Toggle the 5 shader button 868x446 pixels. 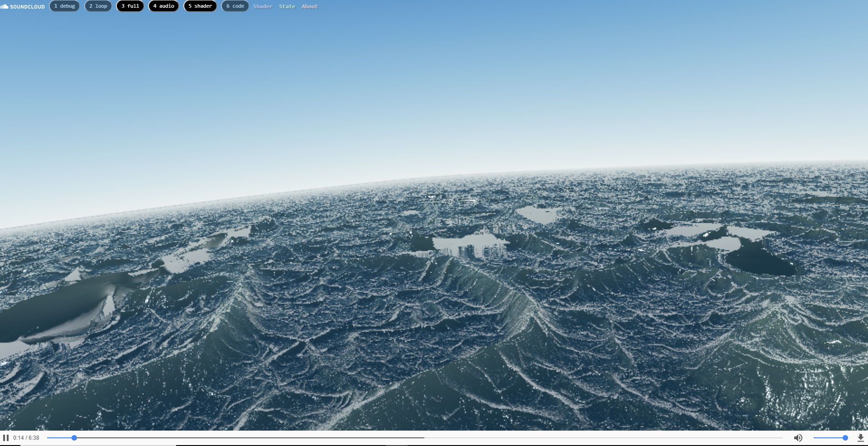[200, 6]
